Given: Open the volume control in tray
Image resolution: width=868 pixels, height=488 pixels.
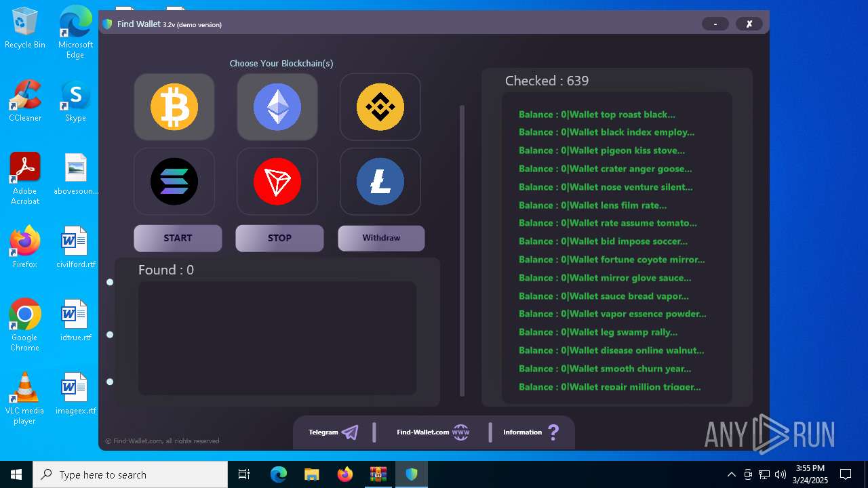Looking at the screenshot, I should [x=781, y=474].
